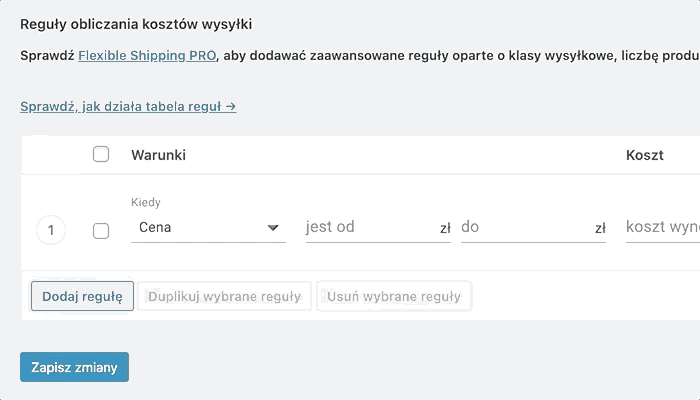
Task: Check the checkbox for rule 1
Action: click(101, 231)
